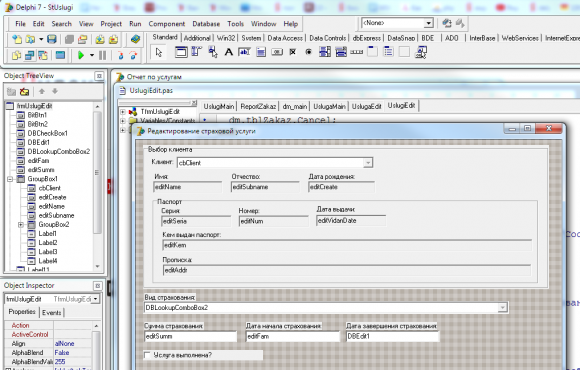Select the arrow pointer tool
Screen dimensions: 580x370
pyautogui.click(x=159, y=52)
